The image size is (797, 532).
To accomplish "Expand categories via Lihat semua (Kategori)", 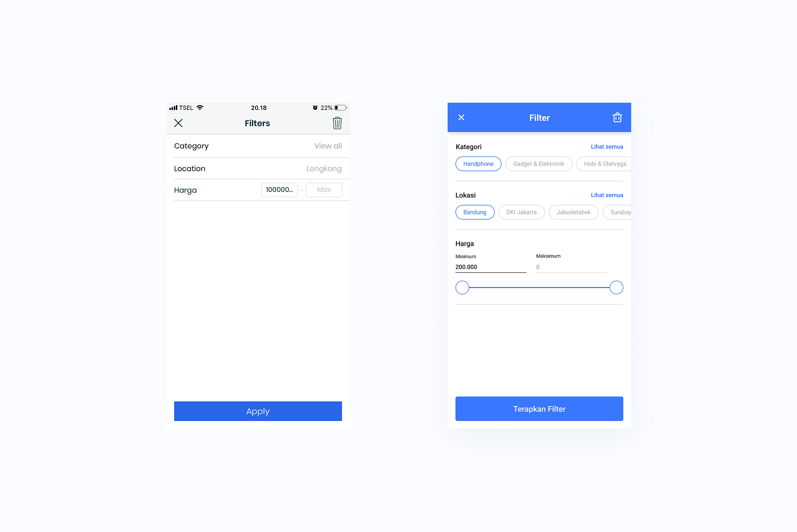I will (607, 147).
